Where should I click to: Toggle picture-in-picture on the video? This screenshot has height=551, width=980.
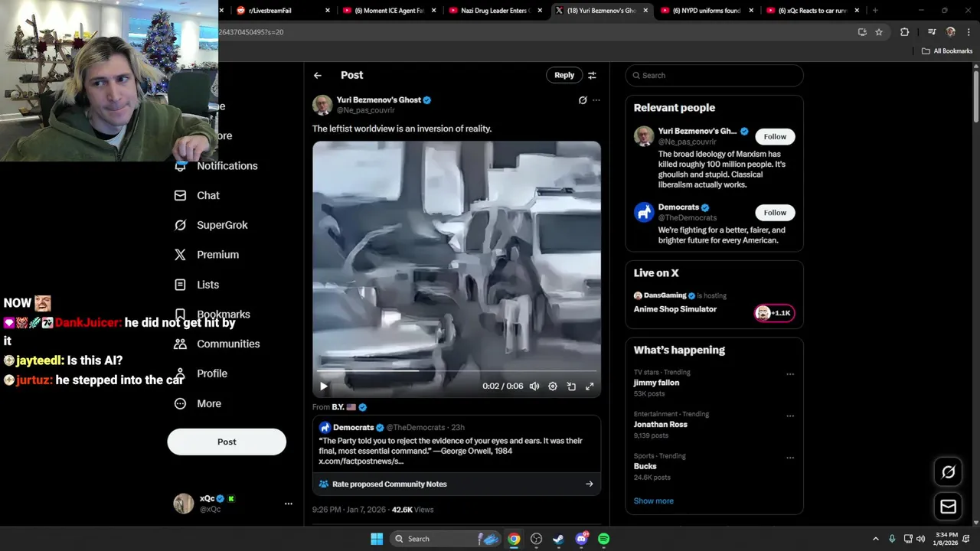571,386
